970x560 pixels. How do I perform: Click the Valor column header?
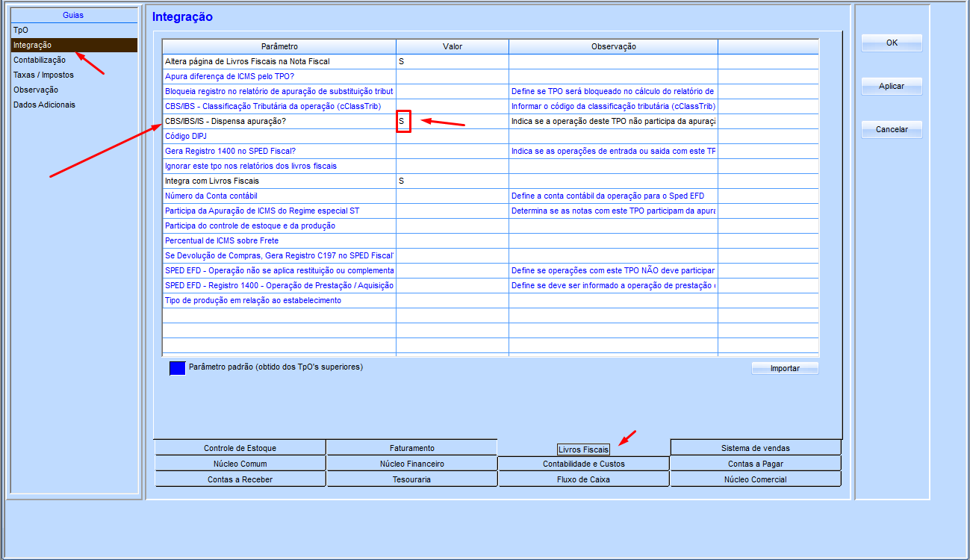(x=452, y=46)
